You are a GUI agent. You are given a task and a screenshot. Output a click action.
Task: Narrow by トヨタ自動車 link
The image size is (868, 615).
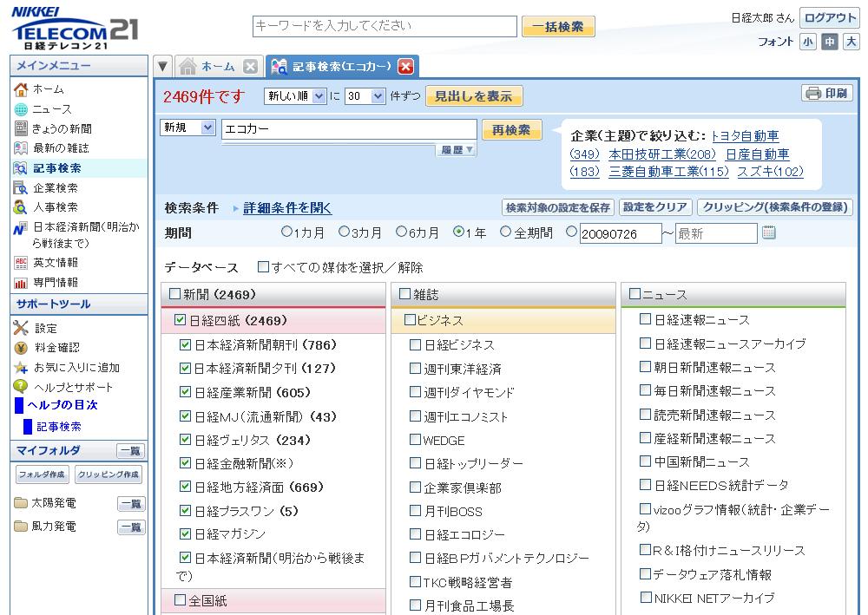tap(745, 136)
